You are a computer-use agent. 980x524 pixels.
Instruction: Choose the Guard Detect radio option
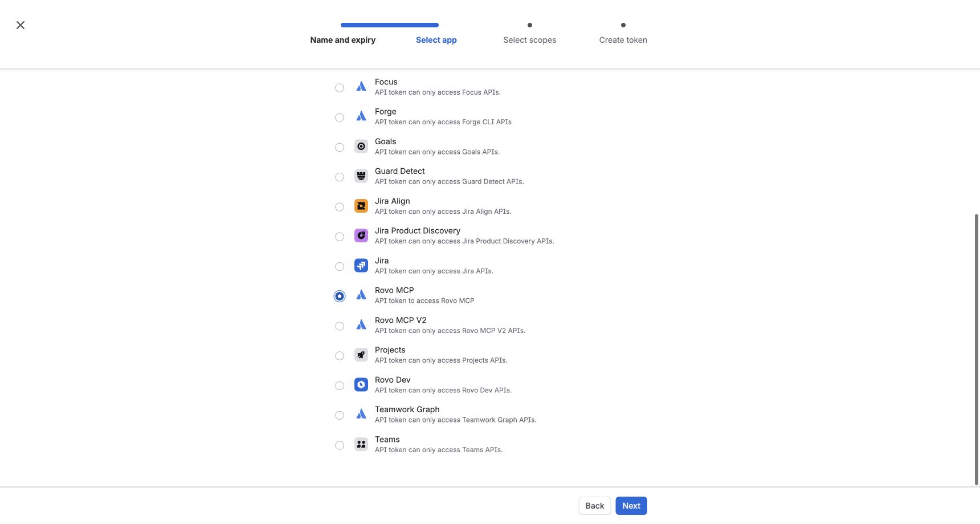click(340, 177)
